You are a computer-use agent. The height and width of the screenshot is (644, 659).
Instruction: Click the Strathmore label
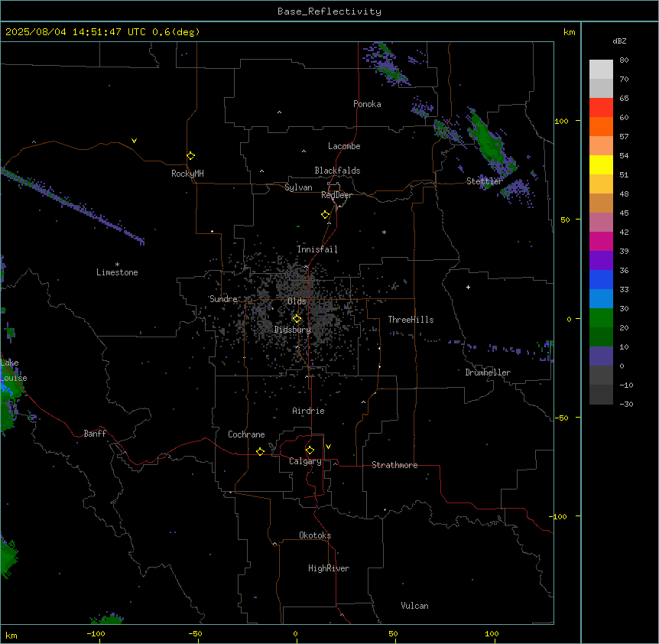click(394, 465)
